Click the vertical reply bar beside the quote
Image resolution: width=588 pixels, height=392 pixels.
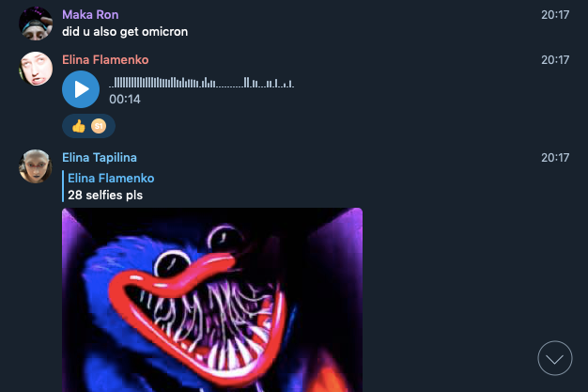(63, 186)
